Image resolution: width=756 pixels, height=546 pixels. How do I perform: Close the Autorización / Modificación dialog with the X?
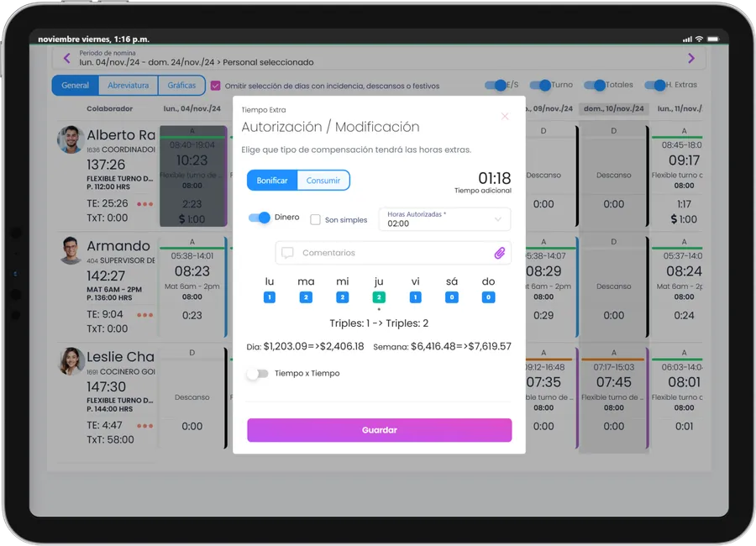[504, 118]
